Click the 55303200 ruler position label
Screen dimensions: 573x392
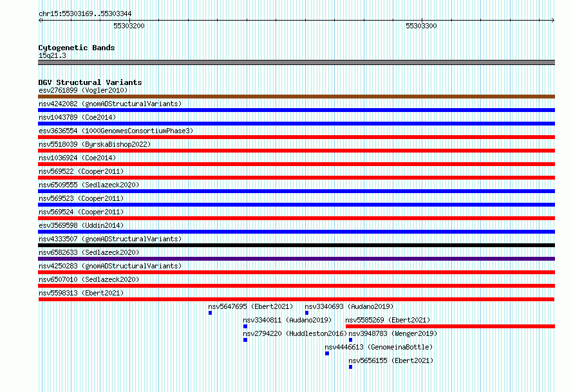tap(129, 26)
